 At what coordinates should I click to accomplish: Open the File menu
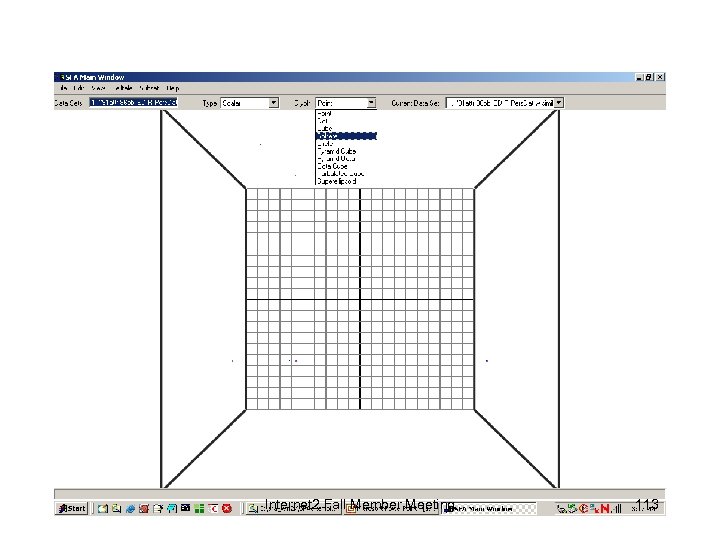63,88
